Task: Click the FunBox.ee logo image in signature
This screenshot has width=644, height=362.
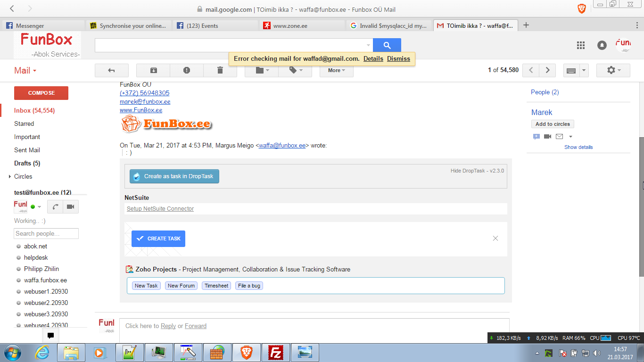Action: pyautogui.click(x=166, y=124)
